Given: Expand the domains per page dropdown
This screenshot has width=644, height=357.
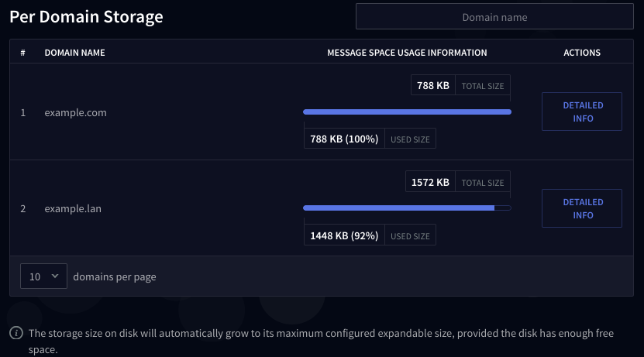Looking at the screenshot, I should (x=43, y=276).
